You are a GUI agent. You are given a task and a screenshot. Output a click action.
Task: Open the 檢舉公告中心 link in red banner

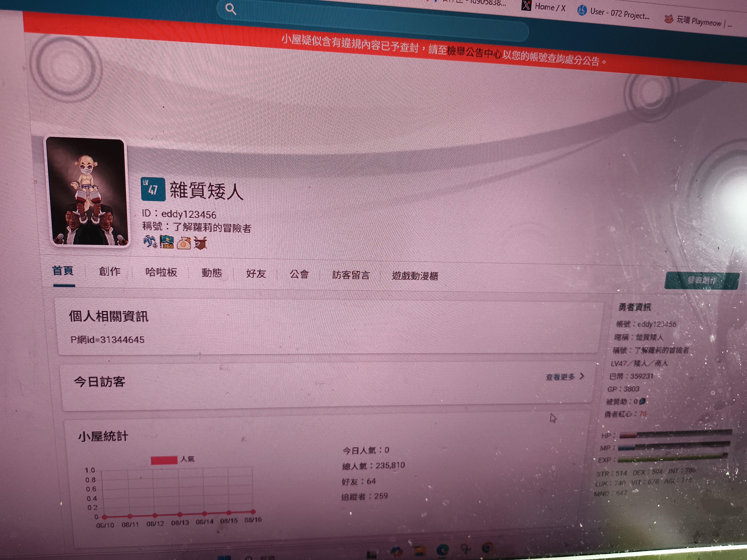[474, 52]
